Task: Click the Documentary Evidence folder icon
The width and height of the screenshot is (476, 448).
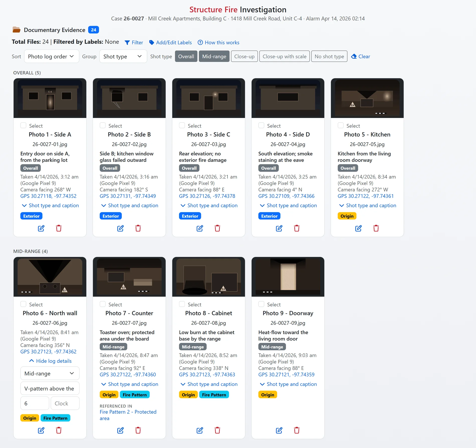Action: click(x=17, y=30)
